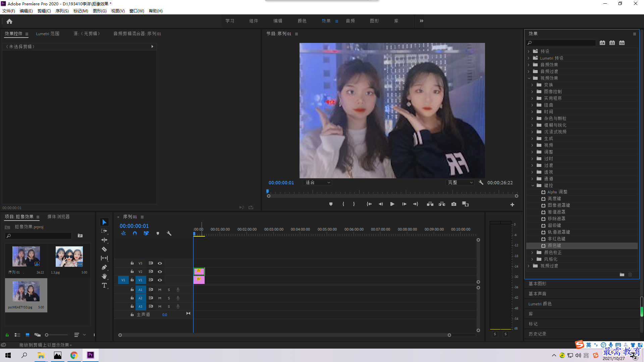Open the program monitor Button Editor plus

(x=512, y=204)
